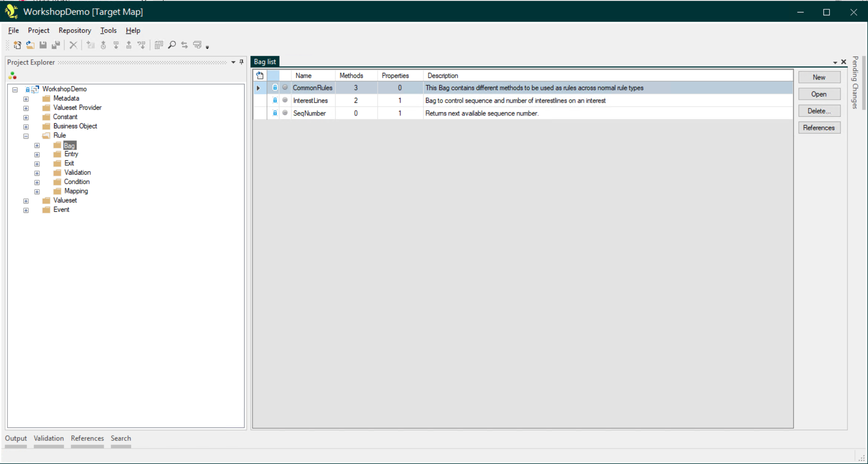Switch to the Validation tab
Viewport: 868px width, 464px height.
(x=49, y=438)
